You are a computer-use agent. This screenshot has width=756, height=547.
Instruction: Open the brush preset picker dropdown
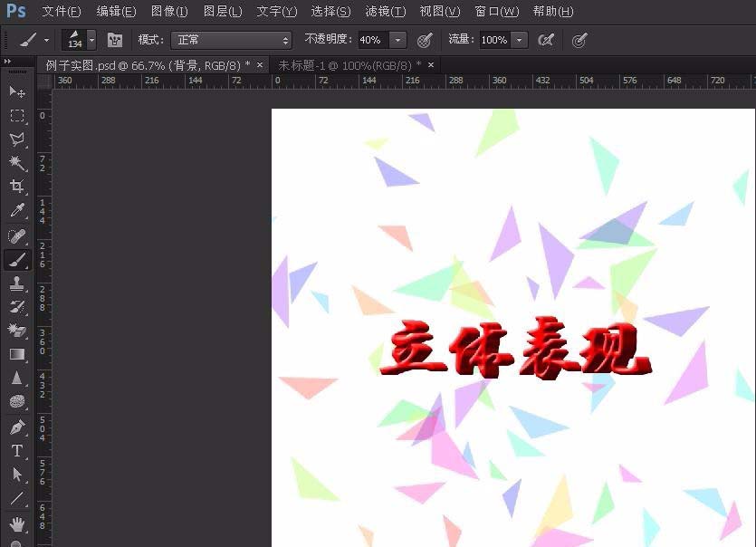click(90, 40)
